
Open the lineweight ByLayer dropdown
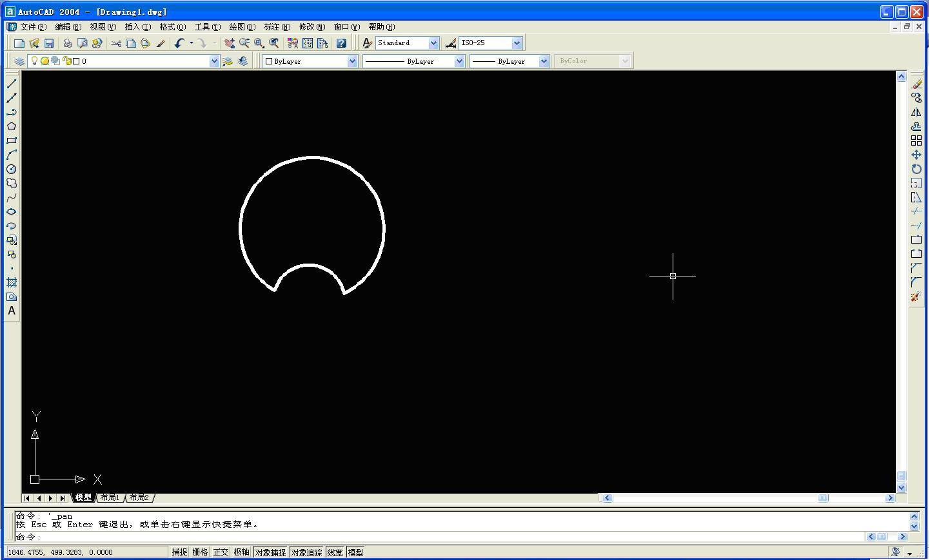[544, 61]
